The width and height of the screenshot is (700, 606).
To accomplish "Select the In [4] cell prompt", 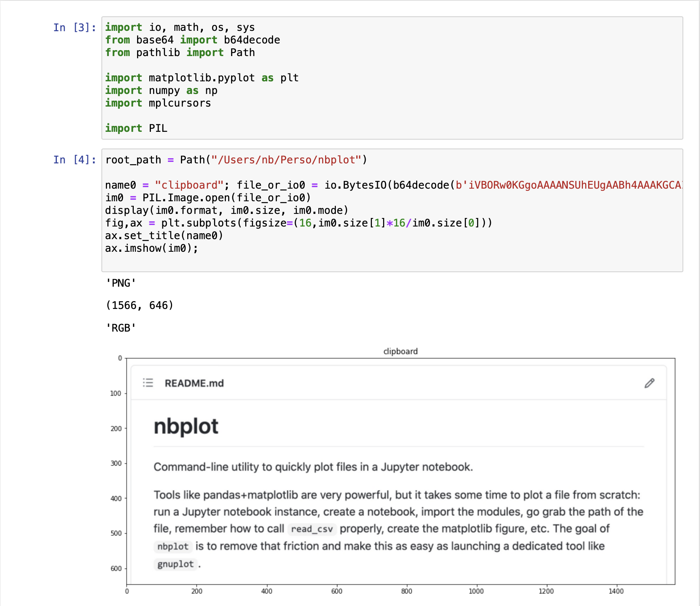I will (75, 160).
